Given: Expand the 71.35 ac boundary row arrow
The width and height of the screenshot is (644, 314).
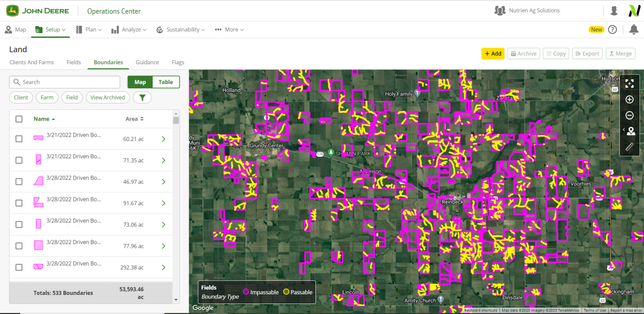Looking at the screenshot, I should [164, 160].
